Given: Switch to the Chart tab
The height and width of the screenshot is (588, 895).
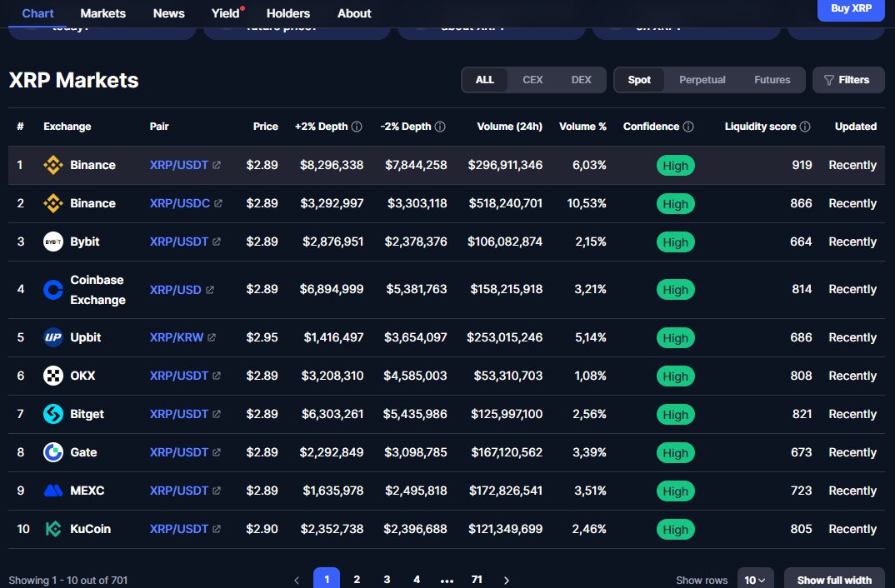Looking at the screenshot, I should tap(37, 13).
